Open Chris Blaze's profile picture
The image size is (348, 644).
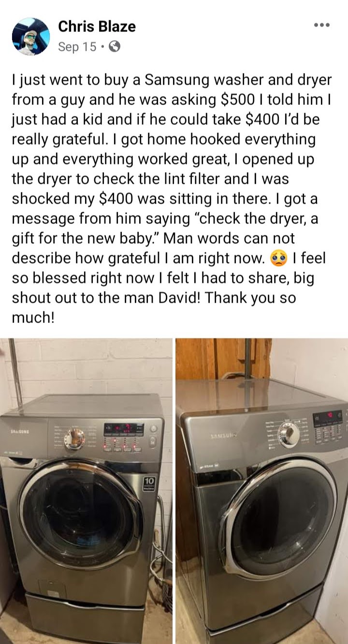31,36
